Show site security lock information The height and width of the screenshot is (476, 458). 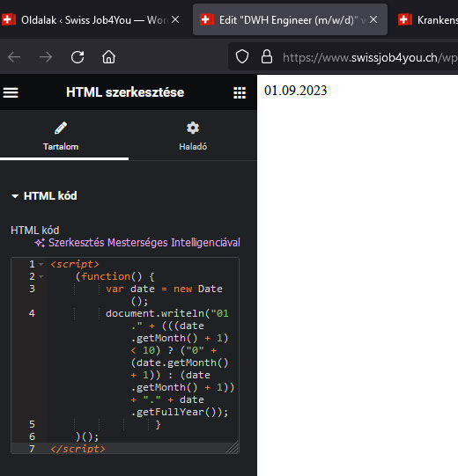(267, 57)
